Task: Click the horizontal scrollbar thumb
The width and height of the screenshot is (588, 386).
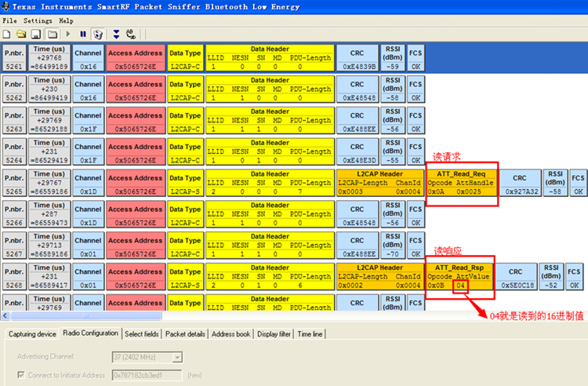Action: [86, 316]
